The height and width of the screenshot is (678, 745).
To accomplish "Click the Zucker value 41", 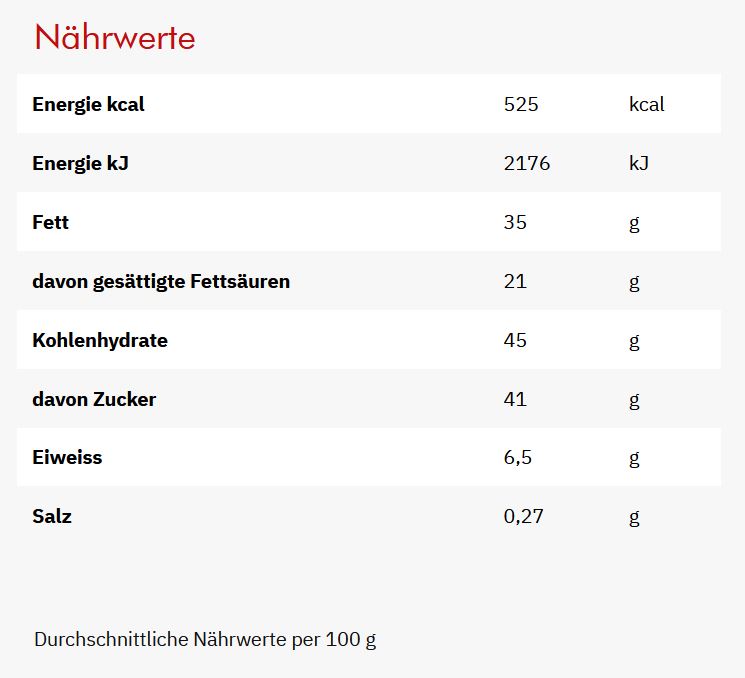I will 515,399.
